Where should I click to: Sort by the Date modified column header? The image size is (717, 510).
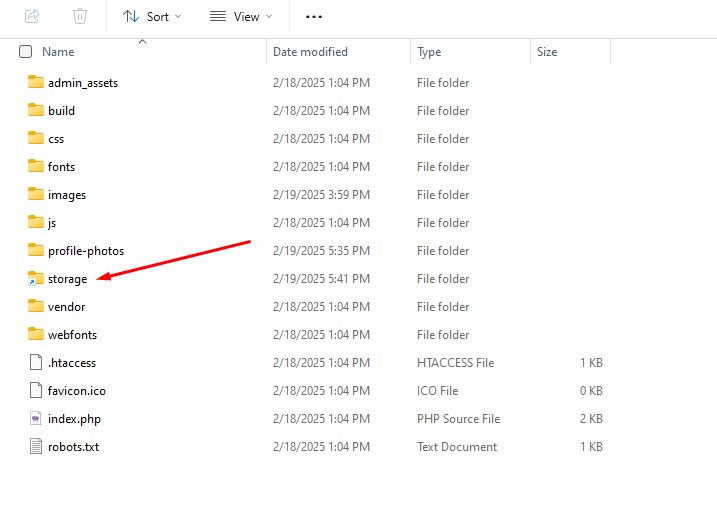tap(310, 52)
